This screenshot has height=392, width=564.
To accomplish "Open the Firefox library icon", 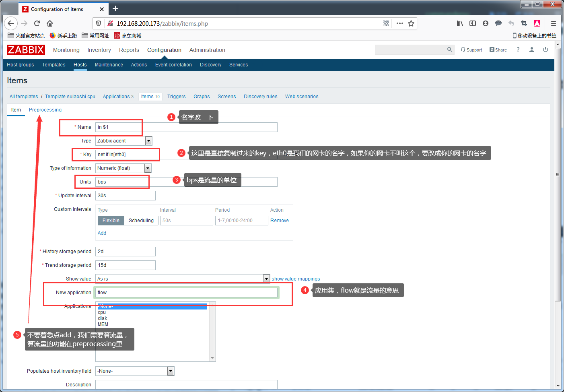I will click(460, 23).
